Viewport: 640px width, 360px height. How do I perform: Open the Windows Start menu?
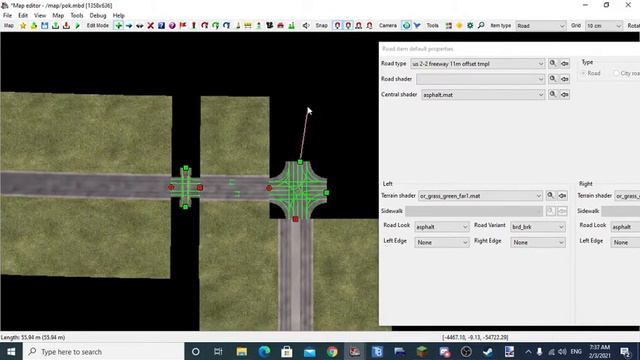coord(11,351)
